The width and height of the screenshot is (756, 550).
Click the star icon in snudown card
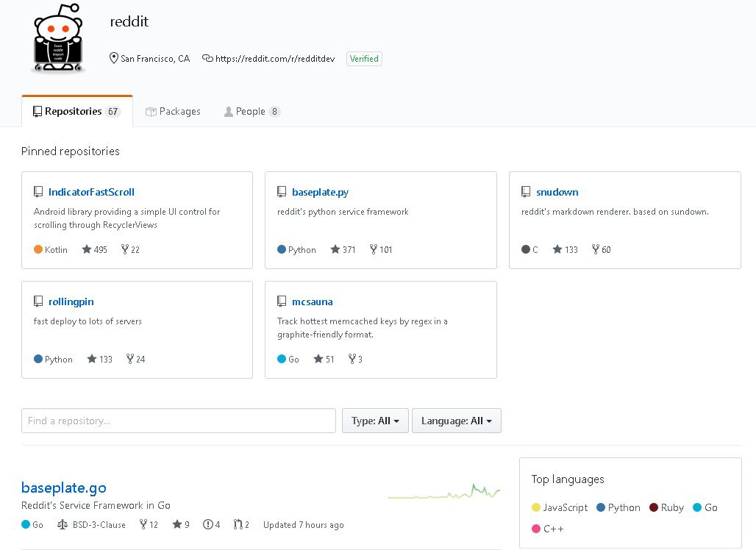(557, 249)
